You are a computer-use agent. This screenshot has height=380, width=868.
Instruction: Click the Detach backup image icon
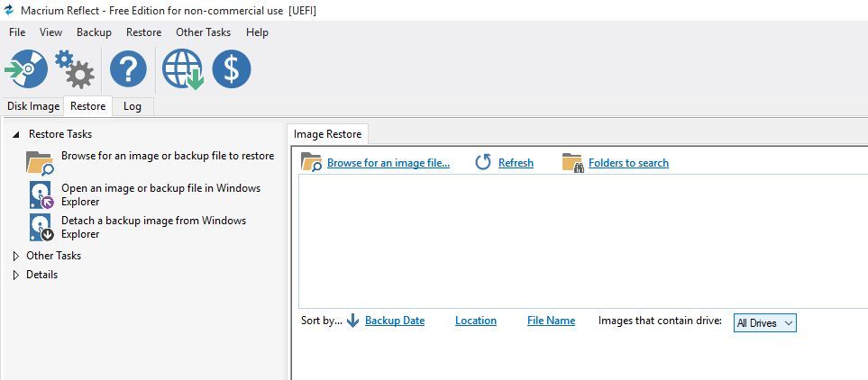pyautogui.click(x=41, y=227)
